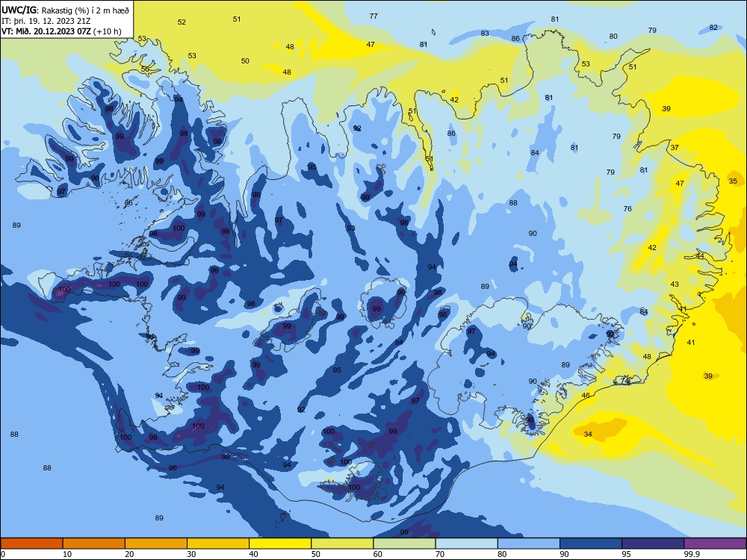Image resolution: width=747 pixels, height=560 pixels.
Task: Click the legend scale label '40'
Action: [253, 554]
